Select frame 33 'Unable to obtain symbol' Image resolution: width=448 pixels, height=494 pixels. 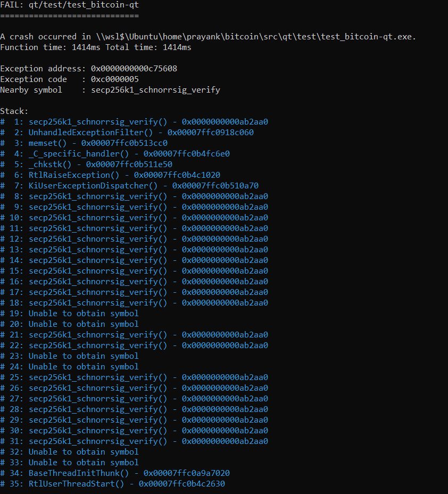[69, 463]
